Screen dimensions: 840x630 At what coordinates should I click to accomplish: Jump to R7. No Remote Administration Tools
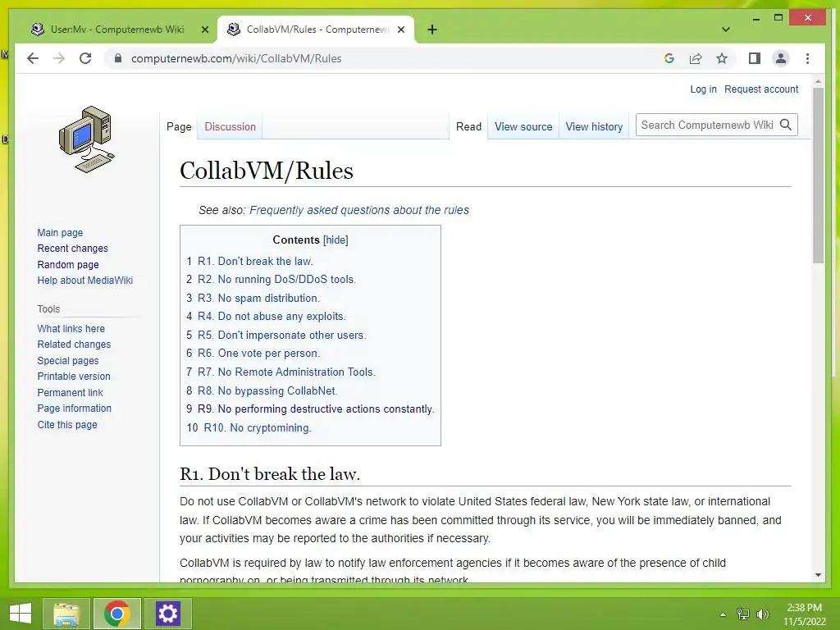286,372
